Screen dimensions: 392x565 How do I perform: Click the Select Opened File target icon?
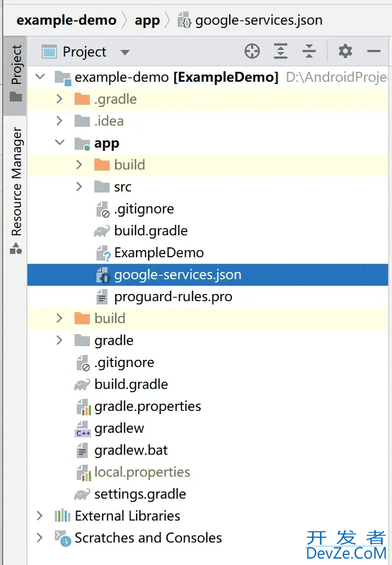(252, 51)
